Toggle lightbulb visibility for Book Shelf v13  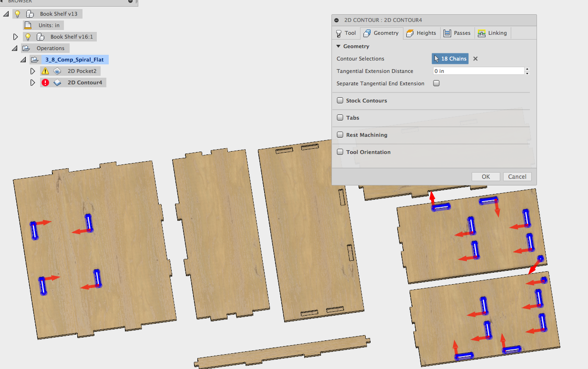[x=18, y=14]
